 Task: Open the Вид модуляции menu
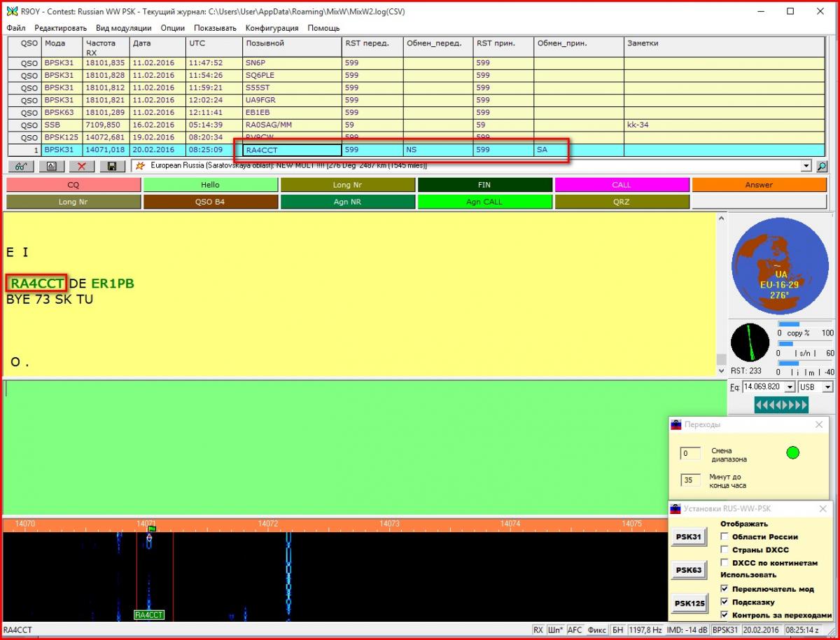tap(123, 28)
